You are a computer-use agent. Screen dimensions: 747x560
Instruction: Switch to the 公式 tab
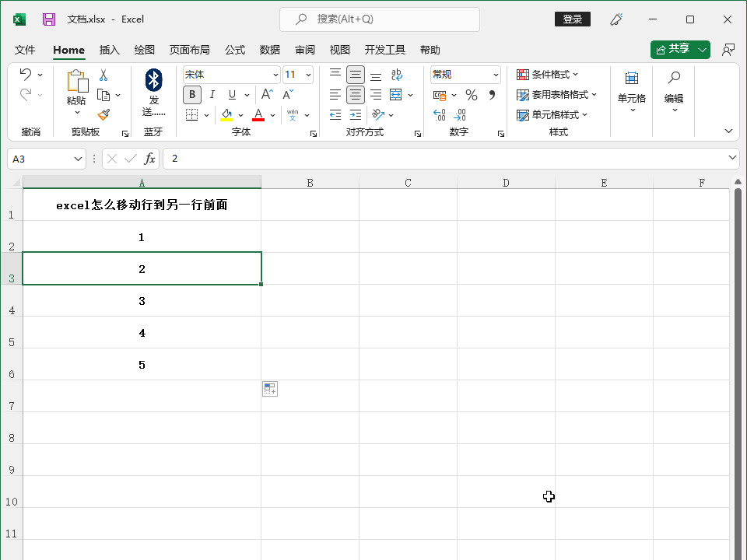[x=235, y=50]
